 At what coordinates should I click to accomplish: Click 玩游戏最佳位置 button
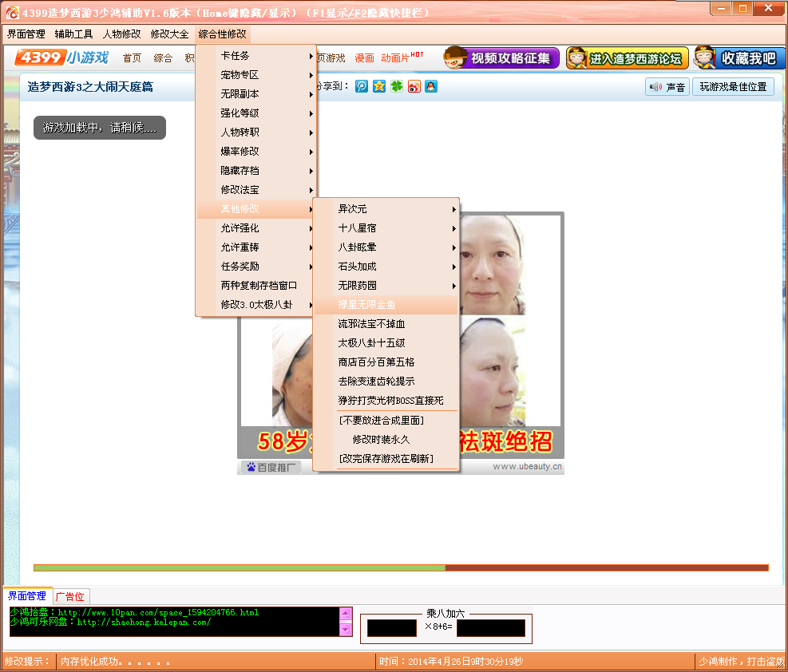tap(733, 87)
